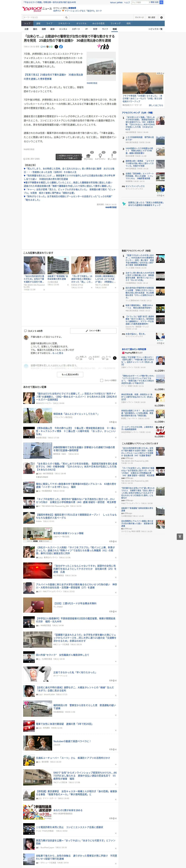Screen dimensions: 186x868
Task: Open 【写真で見る】25歳女性の下着を盗撮か link
Action: [x=53, y=77]
